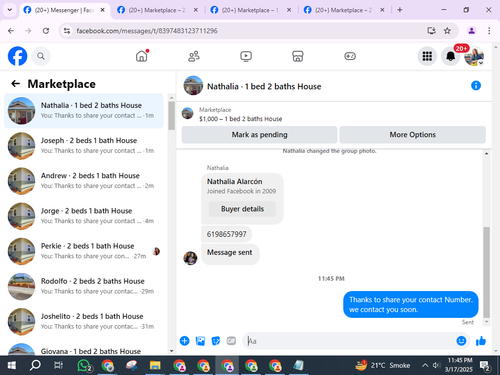Open the notifications bell
Image resolution: width=500 pixels, height=375 pixels.
(x=450, y=56)
